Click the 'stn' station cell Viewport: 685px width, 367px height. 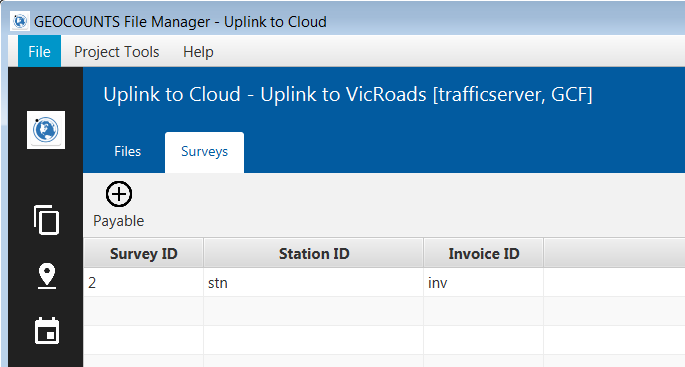[x=314, y=282]
